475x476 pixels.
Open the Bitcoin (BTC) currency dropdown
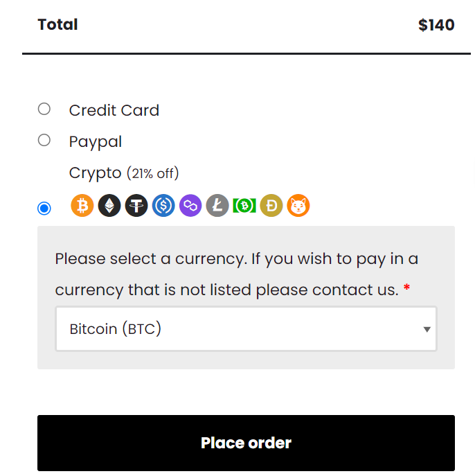[246, 329]
